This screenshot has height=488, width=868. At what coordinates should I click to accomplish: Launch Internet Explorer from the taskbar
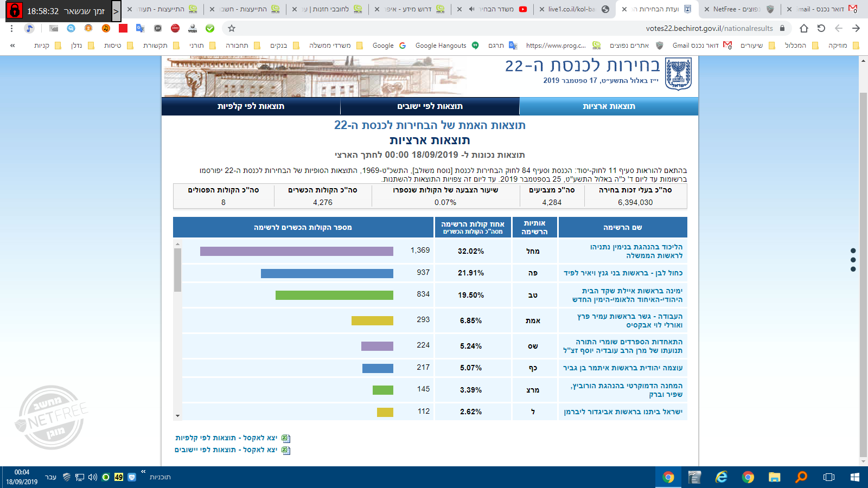click(x=722, y=477)
